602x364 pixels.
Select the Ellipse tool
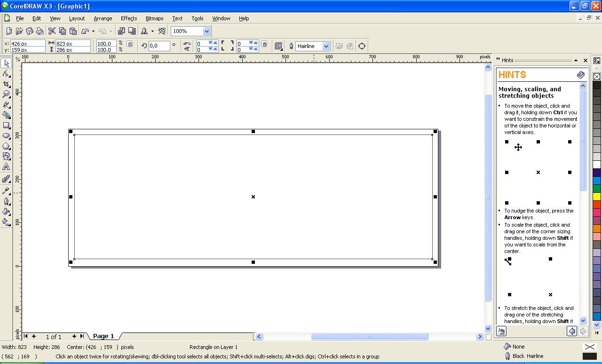point(7,135)
